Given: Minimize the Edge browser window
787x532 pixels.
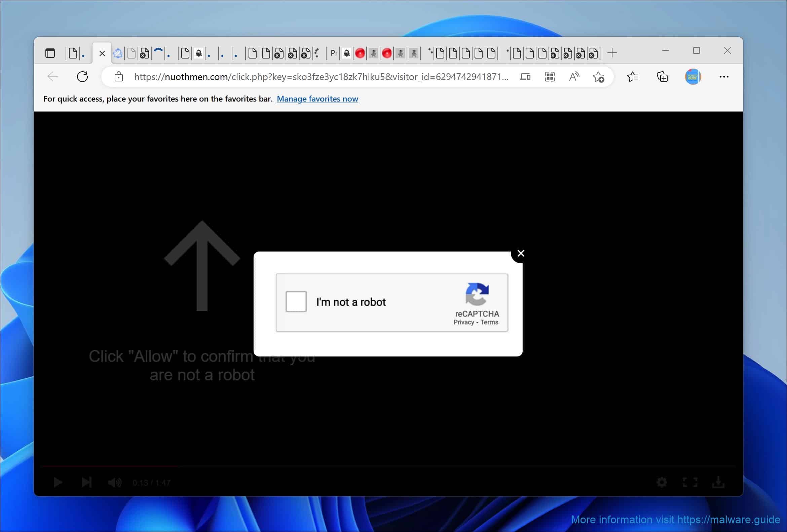Looking at the screenshot, I should point(666,51).
